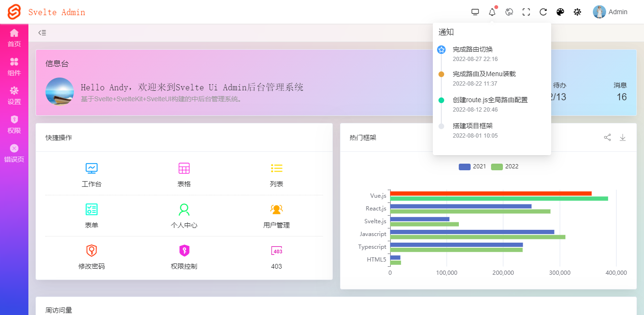Open the theme palette icon

point(560,11)
